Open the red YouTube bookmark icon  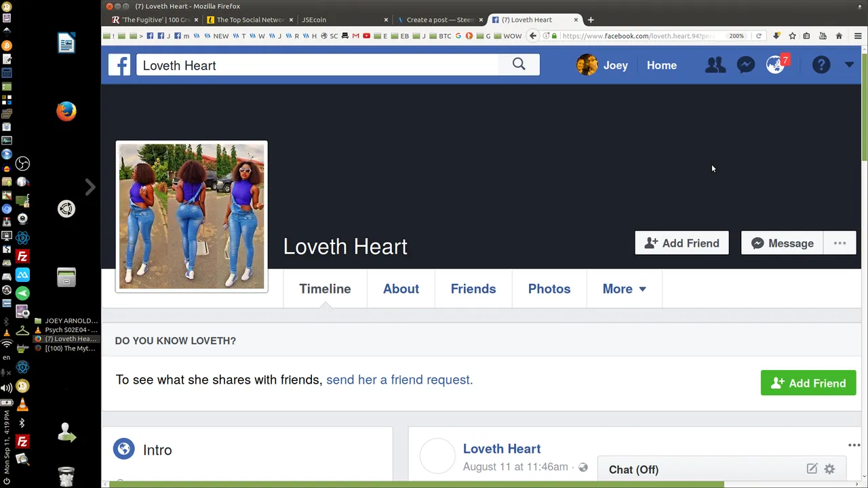tap(366, 36)
